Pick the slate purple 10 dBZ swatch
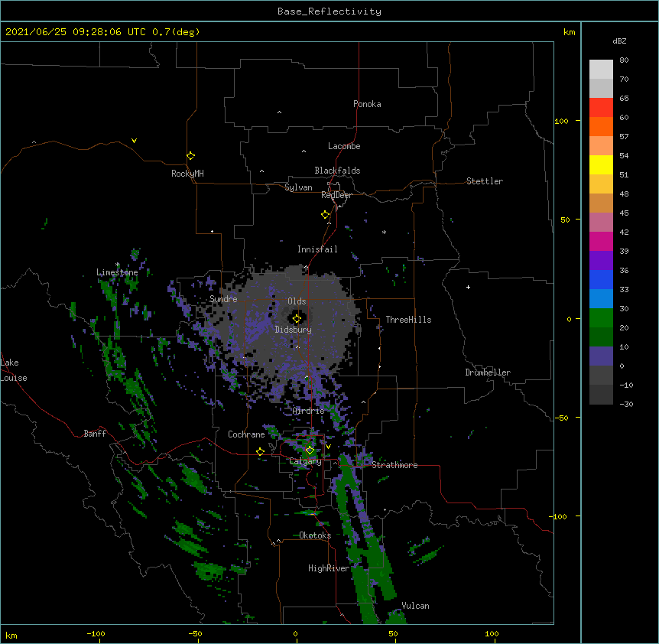This screenshot has height=644, width=659. tap(601, 356)
